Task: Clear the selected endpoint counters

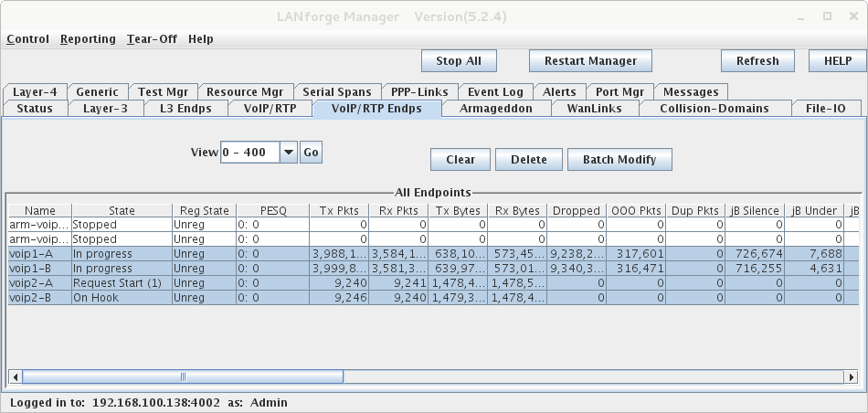Action: (460, 159)
